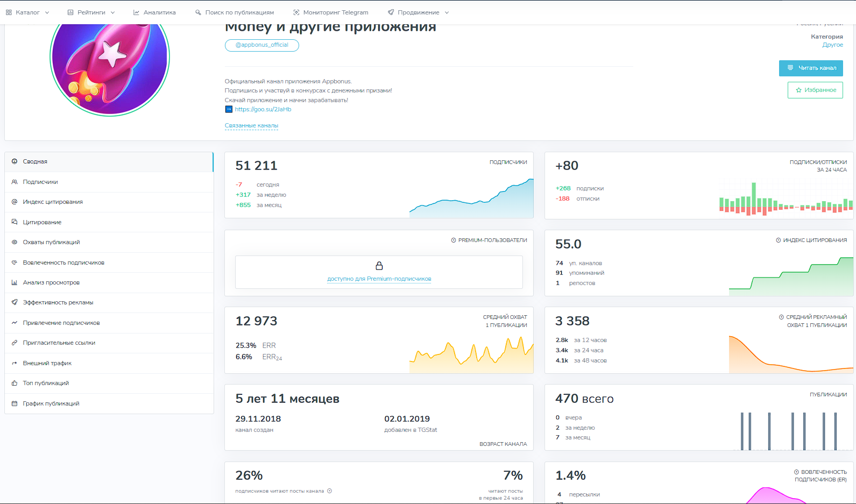
Task: Click the Пригласительные ссылки link icon
Action: tap(15, 343)
